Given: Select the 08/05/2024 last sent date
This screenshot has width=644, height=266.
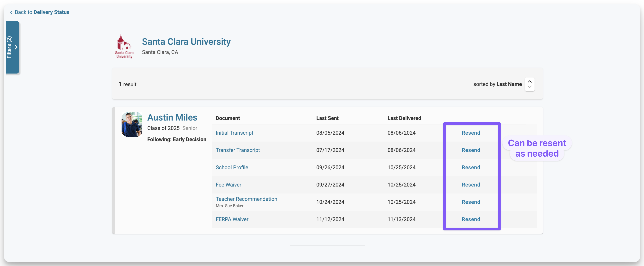Looking at the screenshot, I should click(x=330, y=133).
